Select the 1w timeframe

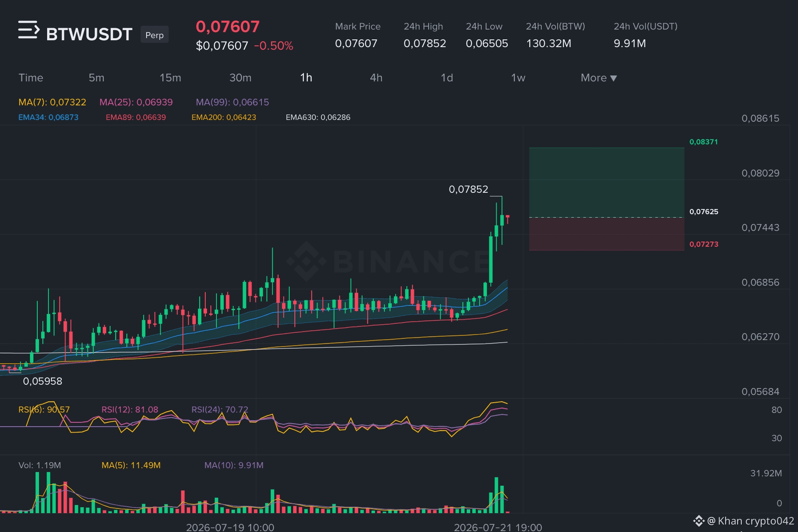pos(518,78)
